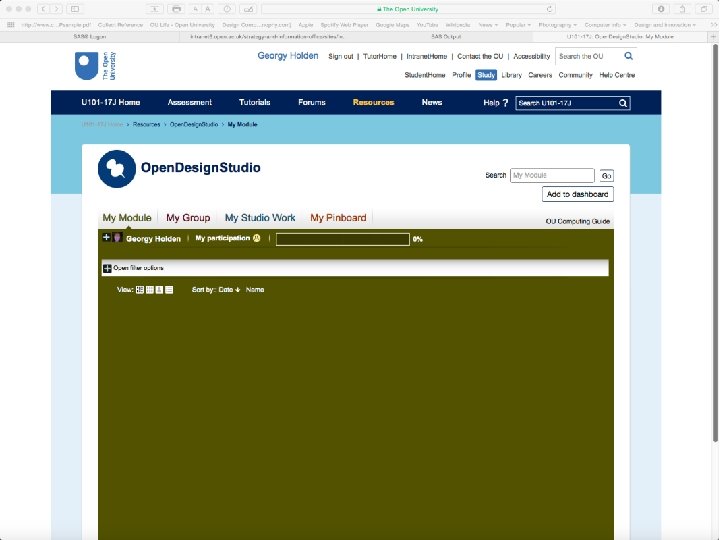This screenshot has height=540, width=720.
Task: Toggle the Safari sidebar button
Action: 75,9
